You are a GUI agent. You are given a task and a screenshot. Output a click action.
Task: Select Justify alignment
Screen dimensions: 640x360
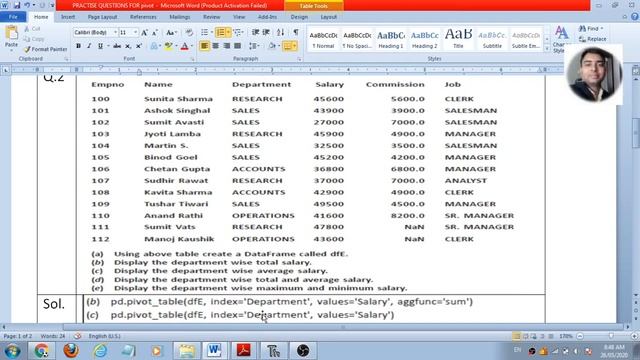[237, 46]
